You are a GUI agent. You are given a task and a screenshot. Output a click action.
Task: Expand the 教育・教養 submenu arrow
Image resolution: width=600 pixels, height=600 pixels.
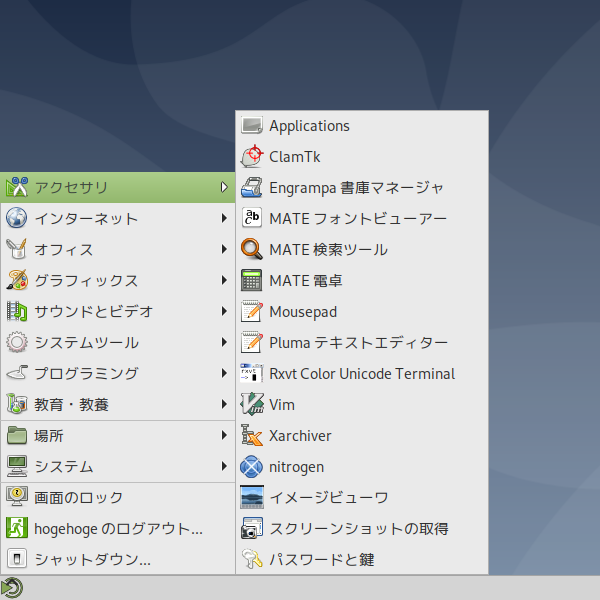point(224,404)
